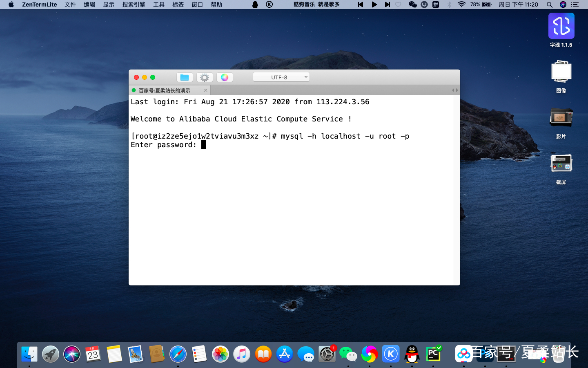Open Contacts from the Dock
Screen dimensions: 588x368
click(x=157, y=354)
